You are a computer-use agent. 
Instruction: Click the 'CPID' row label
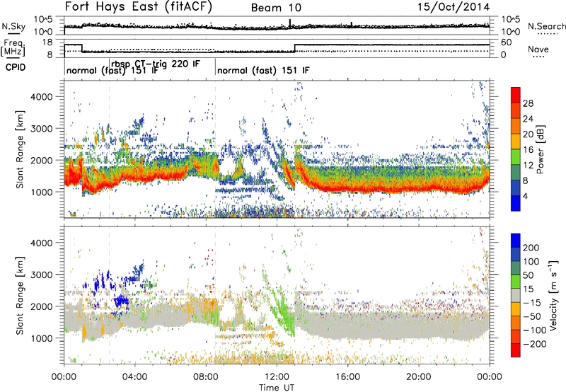16,67
